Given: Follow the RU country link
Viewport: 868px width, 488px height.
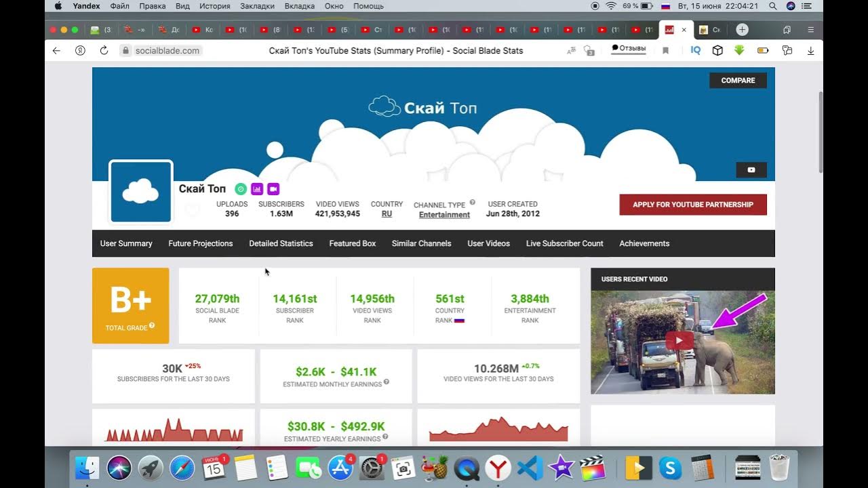Looking at the screenshot, I should pyautogui.click(x=387, y=213).
